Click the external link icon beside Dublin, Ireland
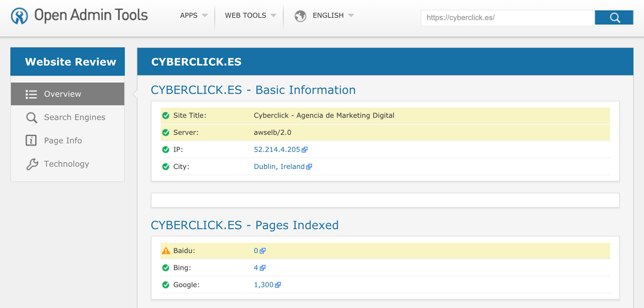The width and height of the screenshot is (644, 308). (309, 167)
